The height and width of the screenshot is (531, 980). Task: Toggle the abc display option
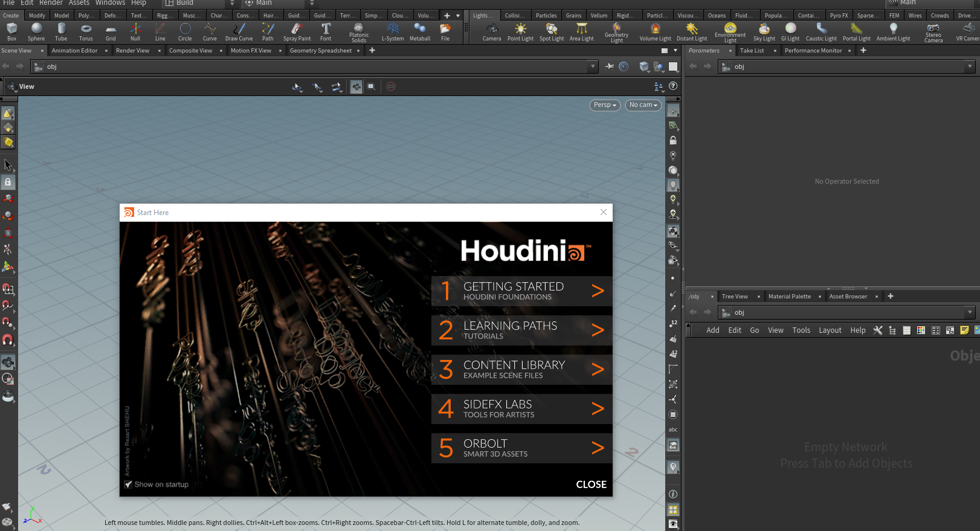(673, 430)
